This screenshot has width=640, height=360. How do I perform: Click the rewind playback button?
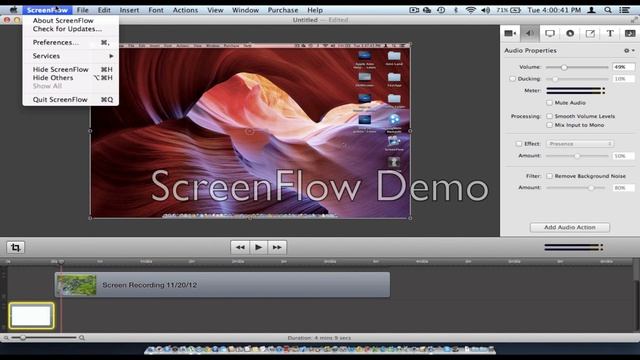click(240, 247)
